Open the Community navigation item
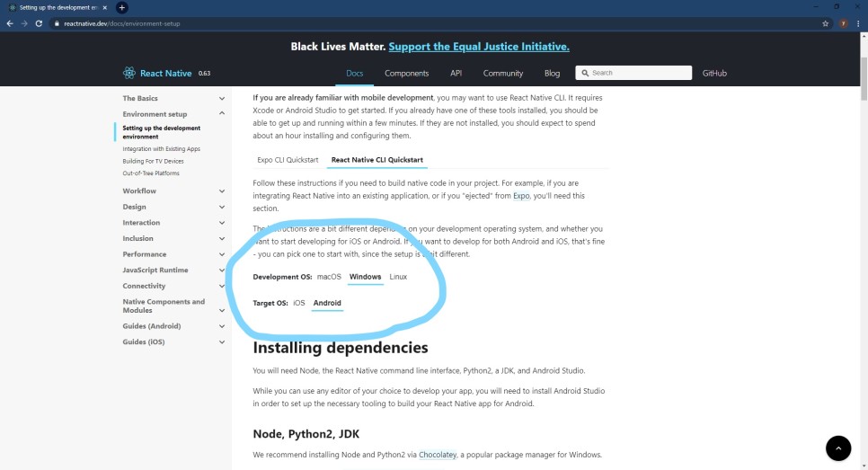The width and height of the screenshot is (868, 470). click(502, 73)
